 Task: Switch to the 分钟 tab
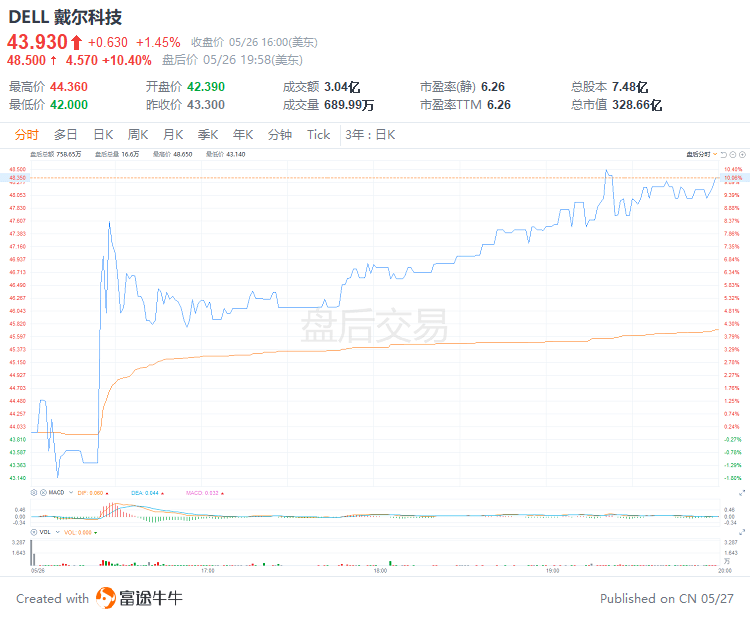pyautogui.click(x=280, y=135)
